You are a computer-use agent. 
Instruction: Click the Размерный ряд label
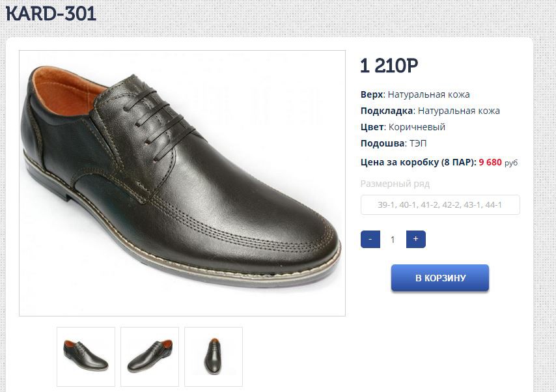(395, 184)
